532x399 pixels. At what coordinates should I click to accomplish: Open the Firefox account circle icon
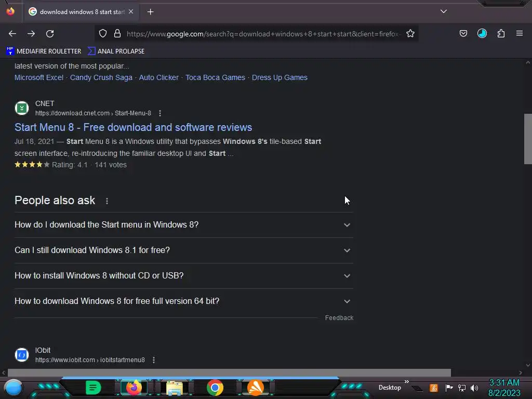(x=482, y=33)
